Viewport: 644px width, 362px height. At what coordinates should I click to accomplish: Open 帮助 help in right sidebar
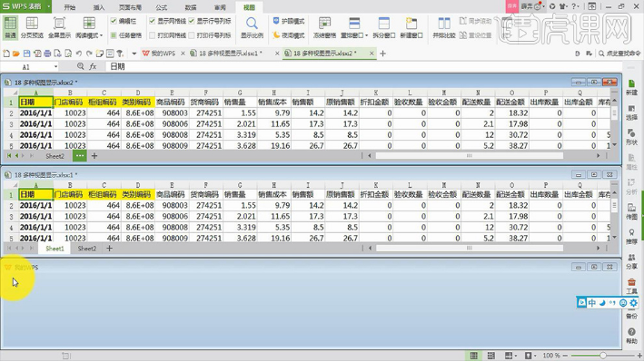[x=631, y=336]
